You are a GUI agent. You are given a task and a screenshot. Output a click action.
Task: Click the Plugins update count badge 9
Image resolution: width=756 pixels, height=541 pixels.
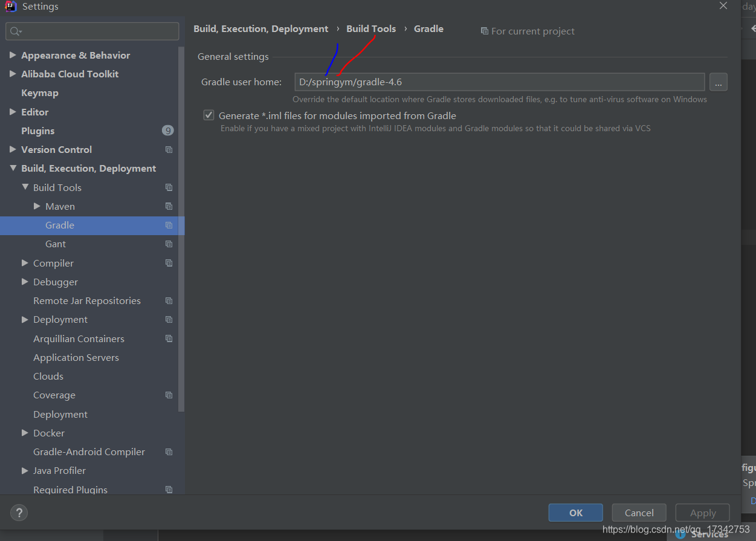tap(167, 131)
